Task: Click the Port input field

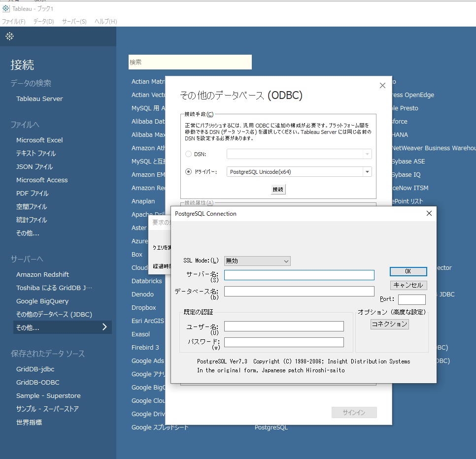Action: click(411, 299)
